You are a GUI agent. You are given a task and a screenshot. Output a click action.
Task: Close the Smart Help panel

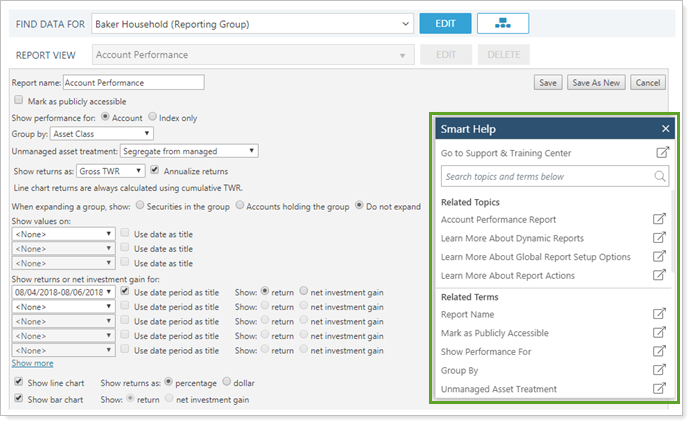666,128
